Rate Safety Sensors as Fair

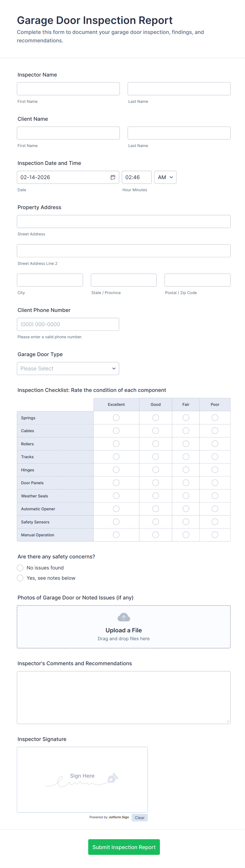(x=186, y=522)
